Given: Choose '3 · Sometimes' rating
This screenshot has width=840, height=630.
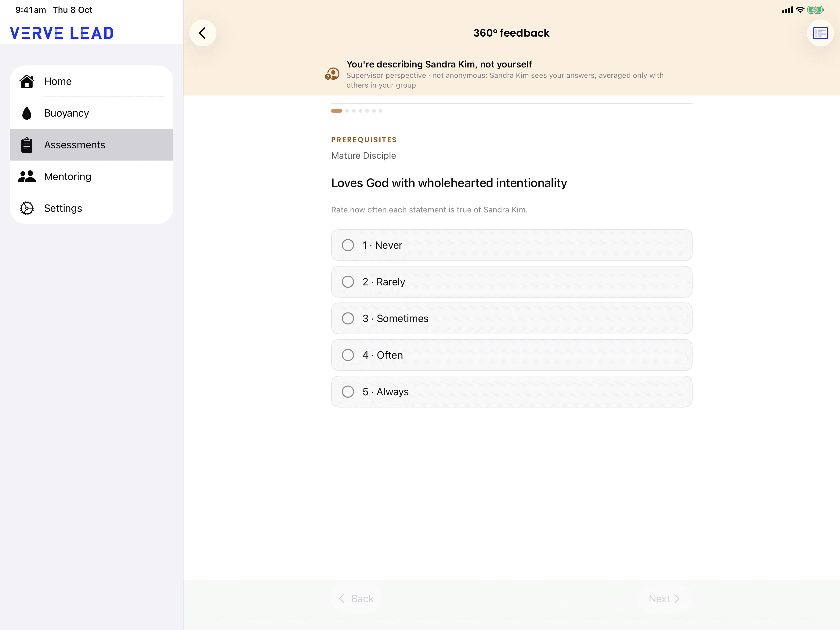Looking at the screenshot, I should pyautogui.click(x=512, y=318).
